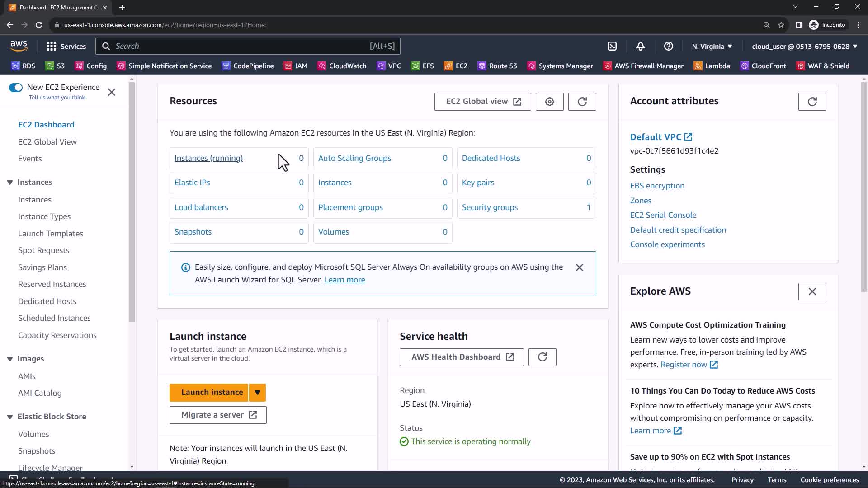Viewport: 868px width, 488px height.
Task: Open the N. Virginia region dropdown
Action: pyautogui.click(x=712, y=46)
